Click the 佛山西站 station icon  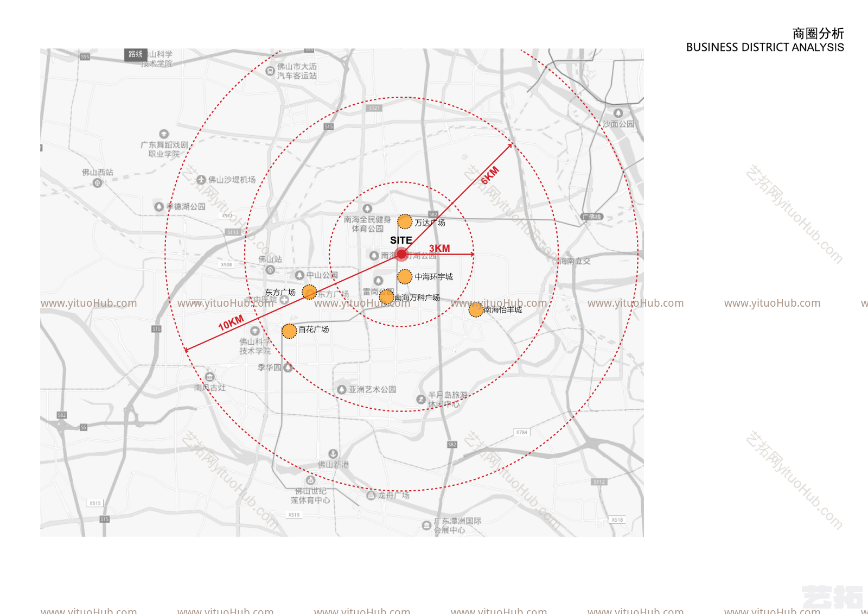97,183
